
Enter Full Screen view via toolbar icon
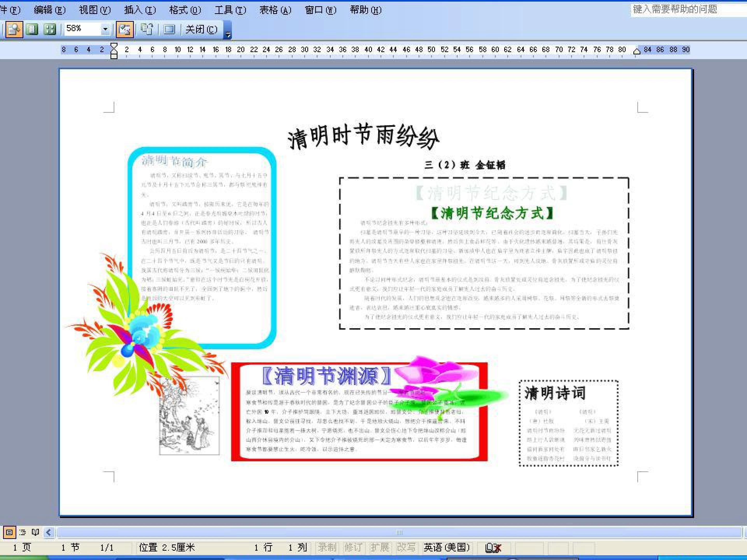tap(169, 29)
